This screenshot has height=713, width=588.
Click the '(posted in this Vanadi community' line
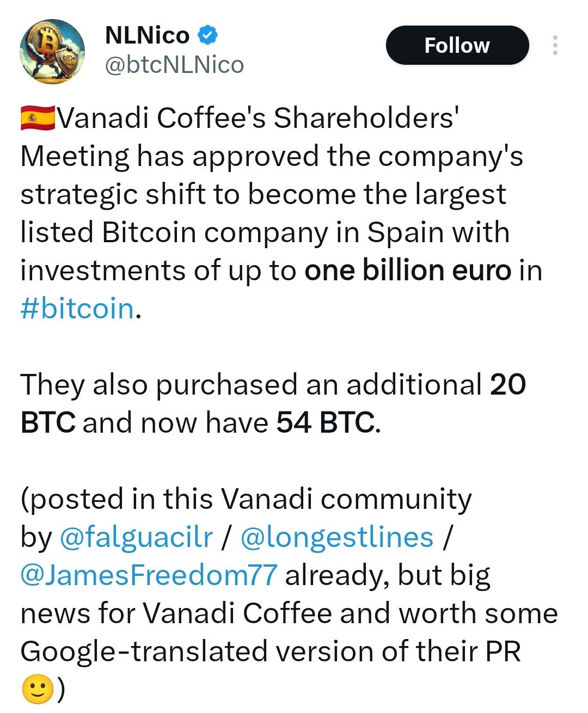coord(246,499)
